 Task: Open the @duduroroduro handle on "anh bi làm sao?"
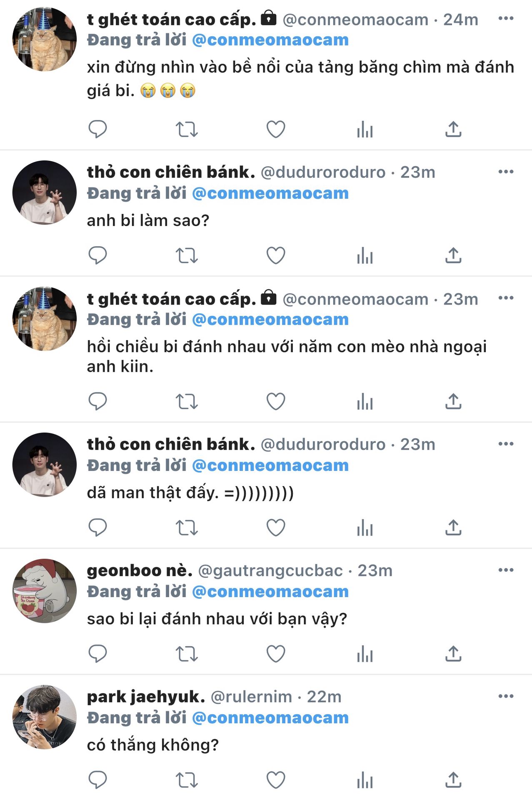pyautogui.click(x=323, y=172)
